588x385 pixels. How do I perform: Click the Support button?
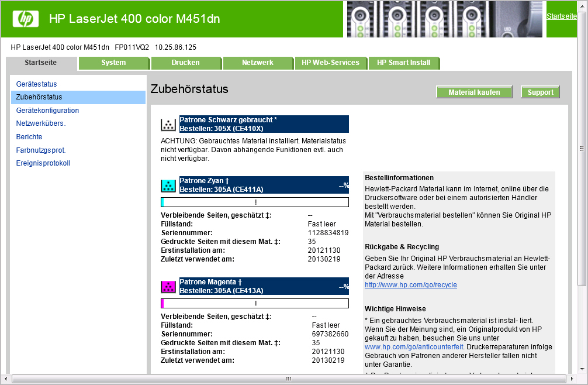pyautogui.click(x=540, y=92)
